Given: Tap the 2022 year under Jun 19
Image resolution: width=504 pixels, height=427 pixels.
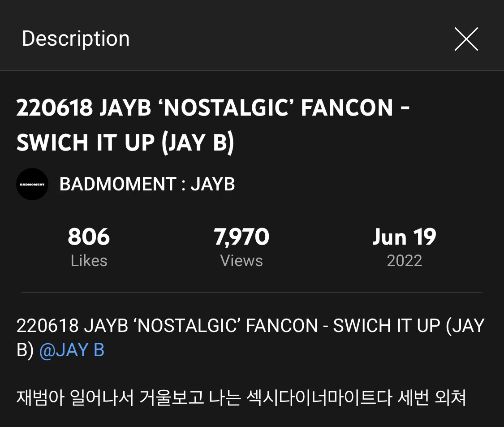Looking at the screenshot, I should click(x=405, y=260).
